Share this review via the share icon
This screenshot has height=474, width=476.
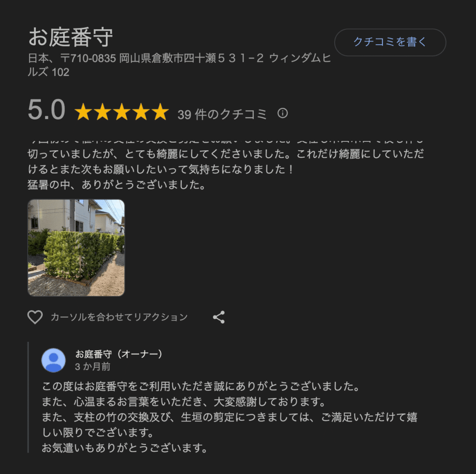coord(219,317)
